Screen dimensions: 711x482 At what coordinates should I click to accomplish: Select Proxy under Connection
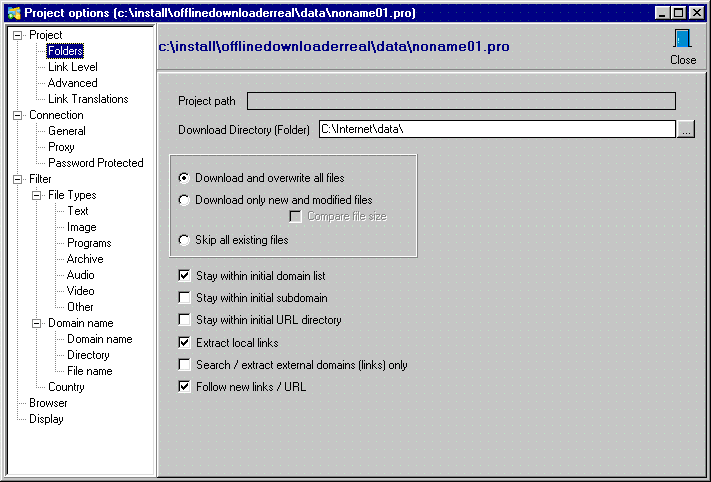(61, 147)
